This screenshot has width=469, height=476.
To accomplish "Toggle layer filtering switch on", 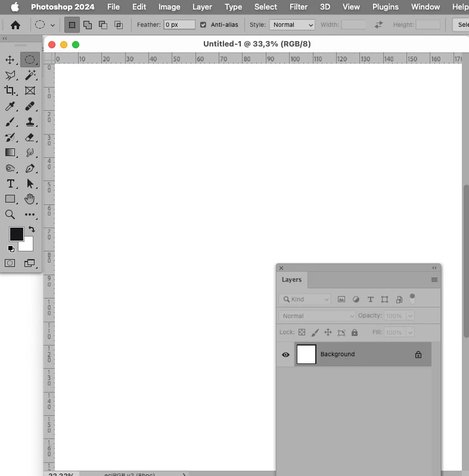I will pos(412,298).
